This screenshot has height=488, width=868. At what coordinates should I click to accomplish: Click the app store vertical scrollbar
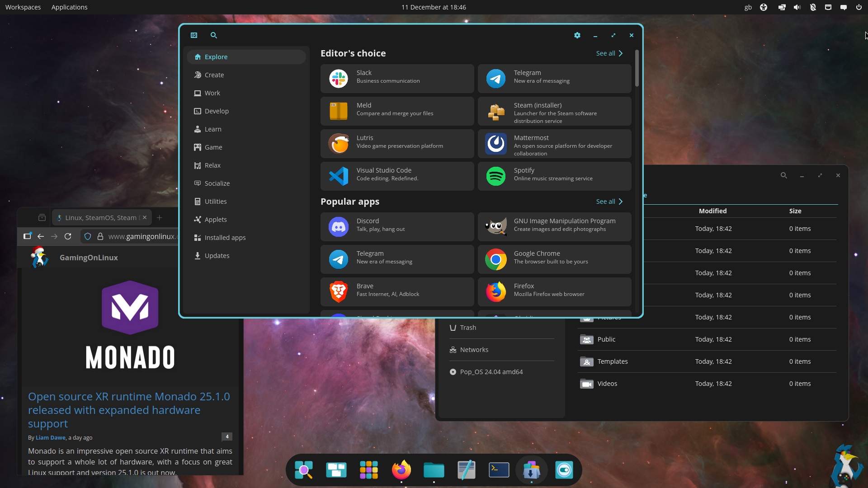pos(637,69)
